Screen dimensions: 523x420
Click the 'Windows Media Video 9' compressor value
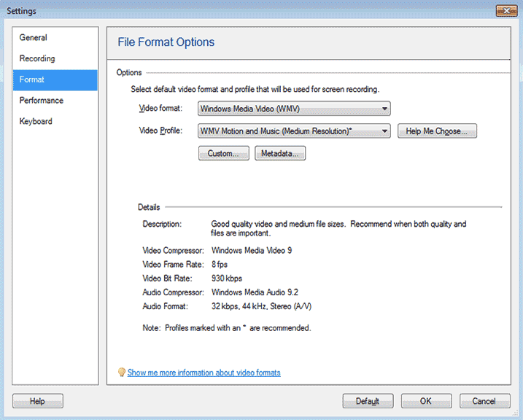pyautogui.click(x=252, y=250)
